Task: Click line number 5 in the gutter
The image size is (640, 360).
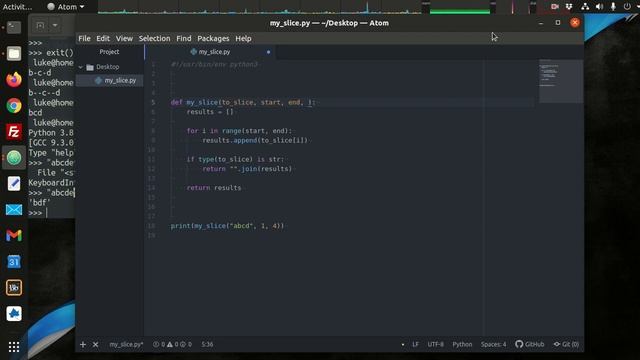Action: tap(153, 102)
